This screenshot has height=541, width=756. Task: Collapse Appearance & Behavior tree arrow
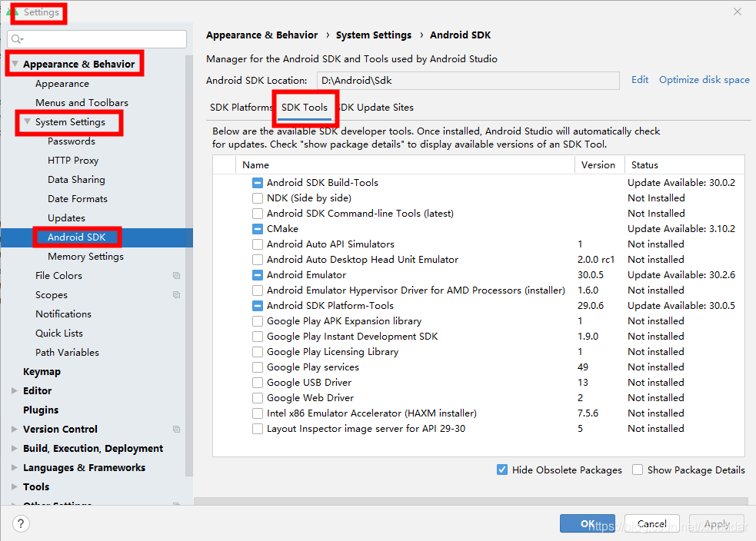coord(15,64)
